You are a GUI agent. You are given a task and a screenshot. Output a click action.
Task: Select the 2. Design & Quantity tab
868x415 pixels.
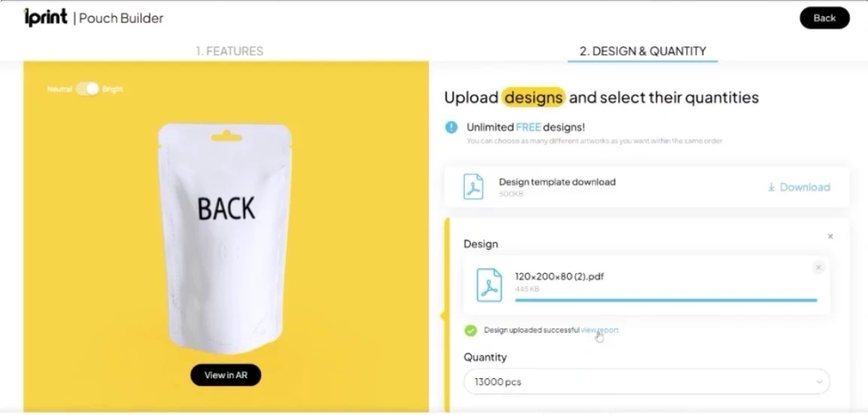click(x=642, y=51)
